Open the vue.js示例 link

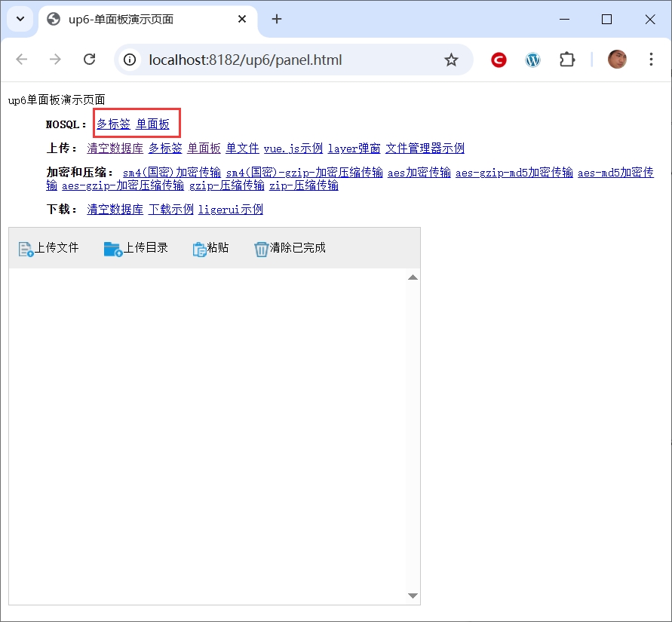pyautogui.click(x=293, y=149)
